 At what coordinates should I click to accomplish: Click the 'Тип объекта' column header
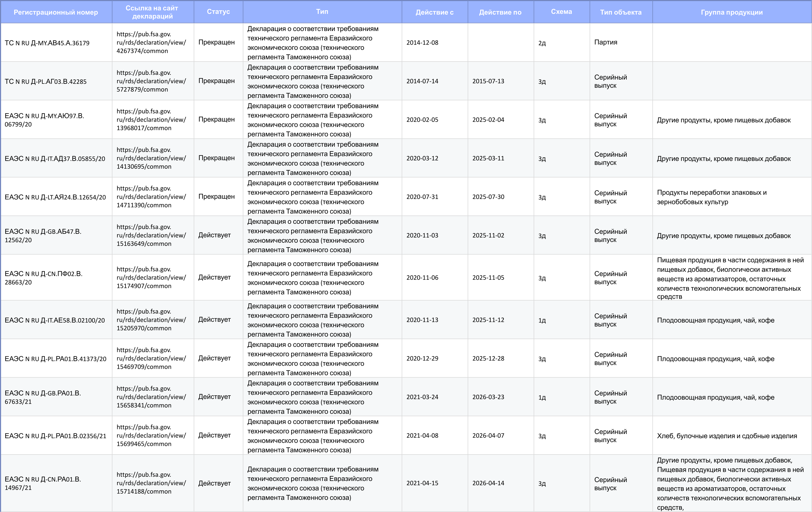(x=620, y=13)
